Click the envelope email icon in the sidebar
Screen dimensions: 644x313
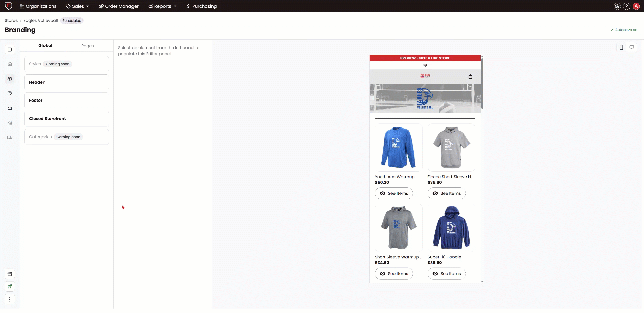[10, 108]
